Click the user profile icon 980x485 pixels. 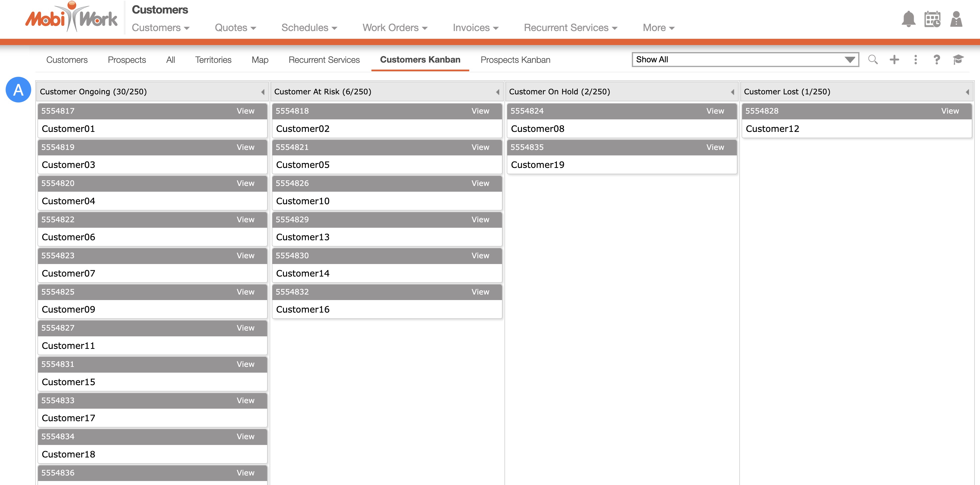956,19
